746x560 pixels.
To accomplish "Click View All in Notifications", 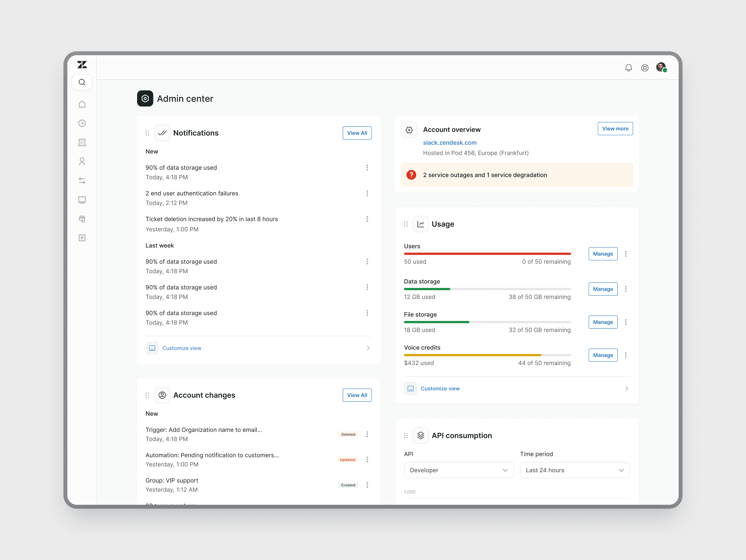I will (x=357, y=133).
